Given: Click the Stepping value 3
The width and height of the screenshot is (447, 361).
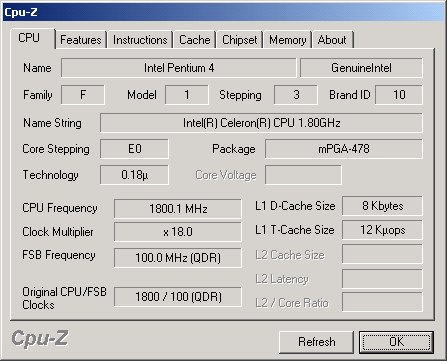Looking at the screenshot, I should click(x=296, y=95).
